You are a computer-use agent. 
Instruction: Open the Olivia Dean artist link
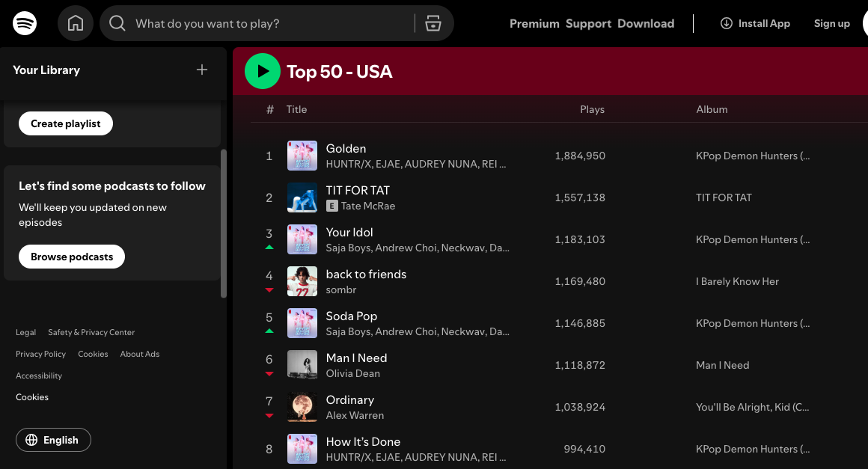tap(353, 373)
